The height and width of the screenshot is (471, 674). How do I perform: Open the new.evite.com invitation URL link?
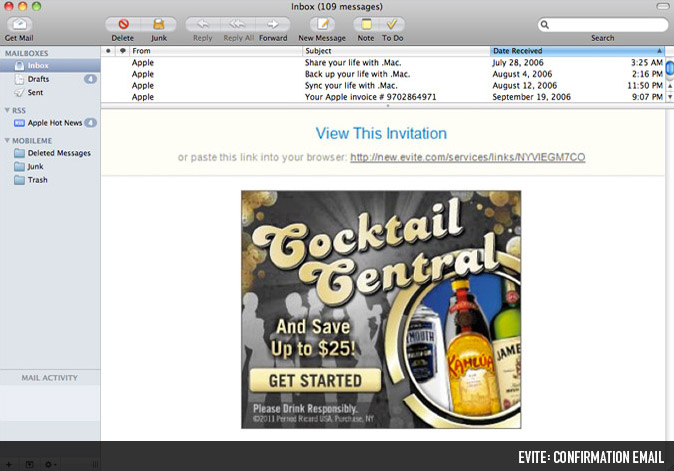[468, 157]
